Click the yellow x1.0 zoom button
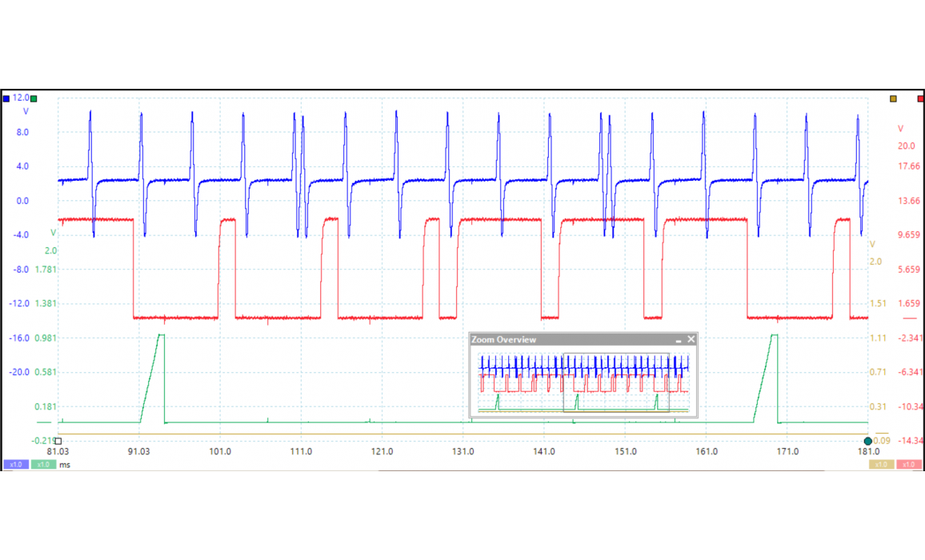Image resolution: width=925 pixels, height=560 pixels. click(x=880, y=465)
